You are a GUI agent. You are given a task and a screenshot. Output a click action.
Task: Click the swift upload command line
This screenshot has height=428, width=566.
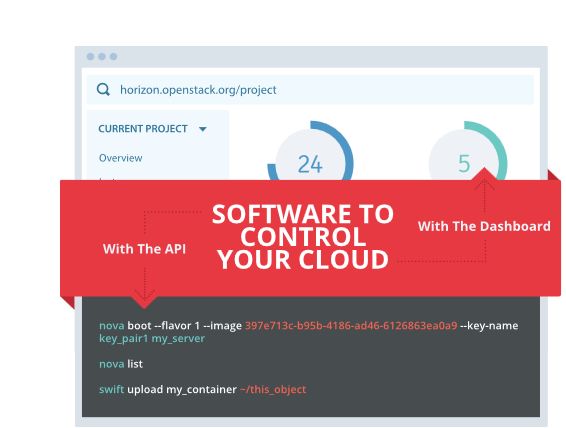(x=203, y=389)
